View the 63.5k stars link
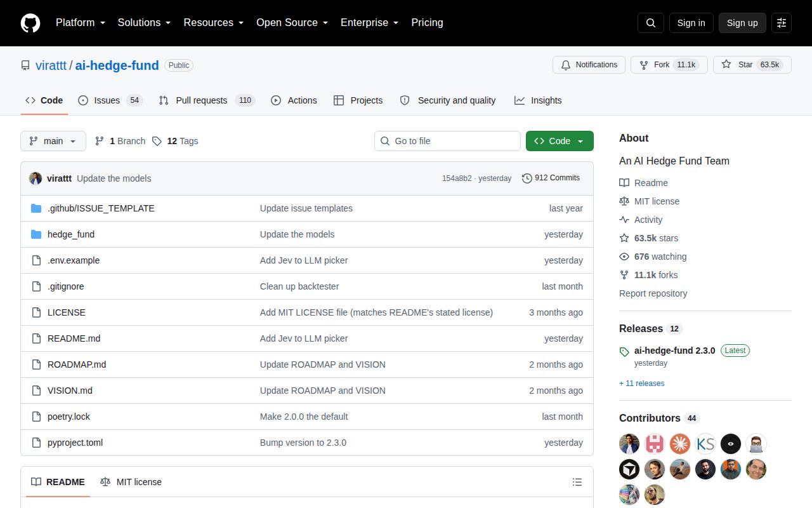The image size is (812, 508). 648,238
